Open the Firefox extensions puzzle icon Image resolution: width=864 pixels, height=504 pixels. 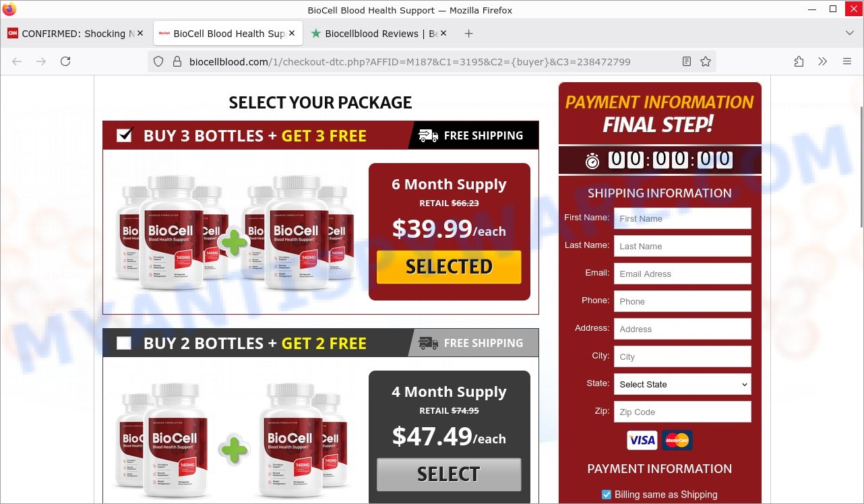pyautogui.click(x=799, y=61)
